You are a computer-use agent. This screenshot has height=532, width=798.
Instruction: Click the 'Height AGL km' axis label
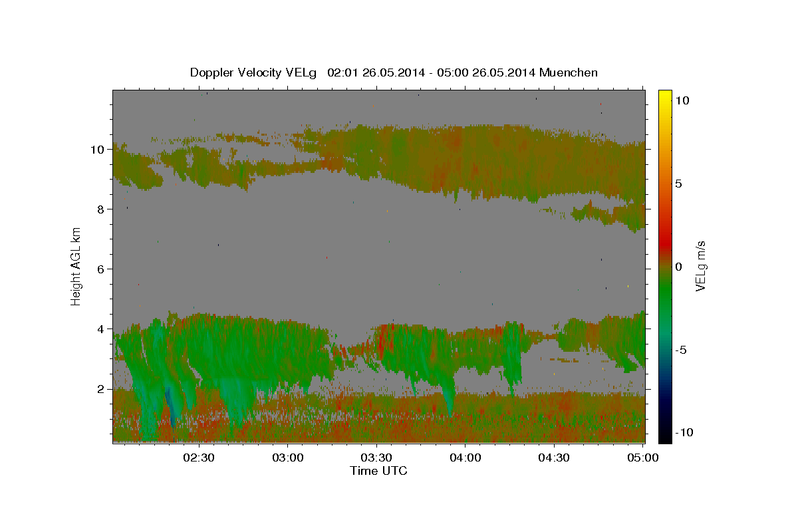click(76, 267)
